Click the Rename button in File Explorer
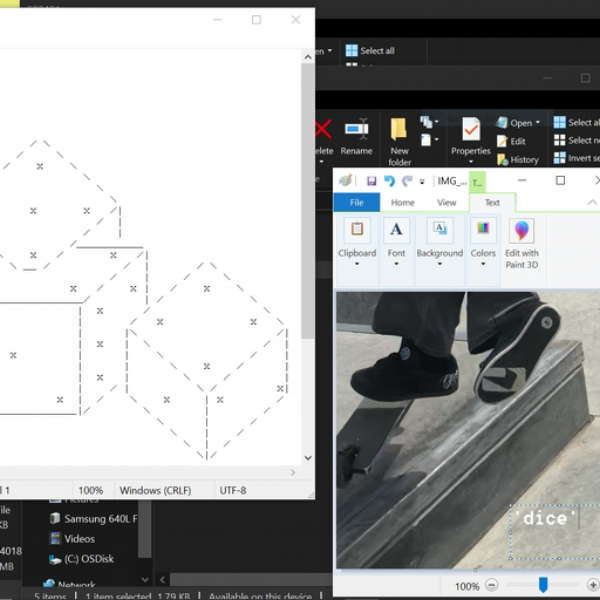This screenshot has width=600, height=600. pos(356,137)
